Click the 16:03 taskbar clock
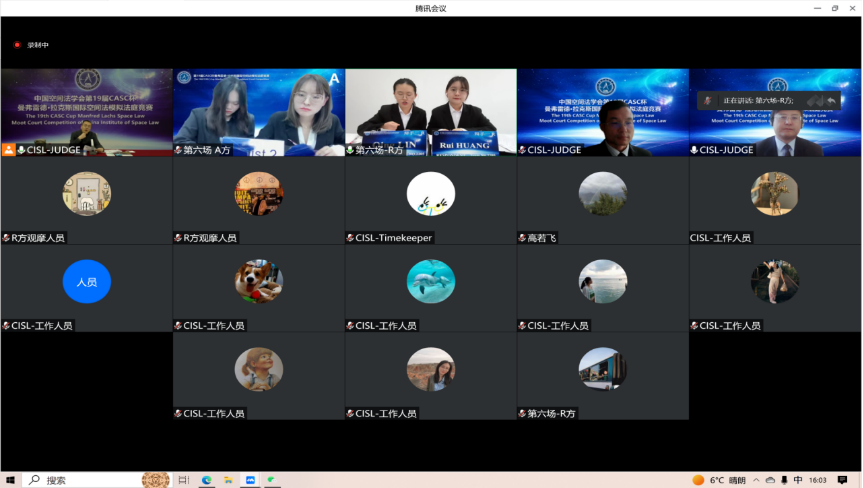The width and height of the screenshot is (863, 488). (x=818, y=480)
